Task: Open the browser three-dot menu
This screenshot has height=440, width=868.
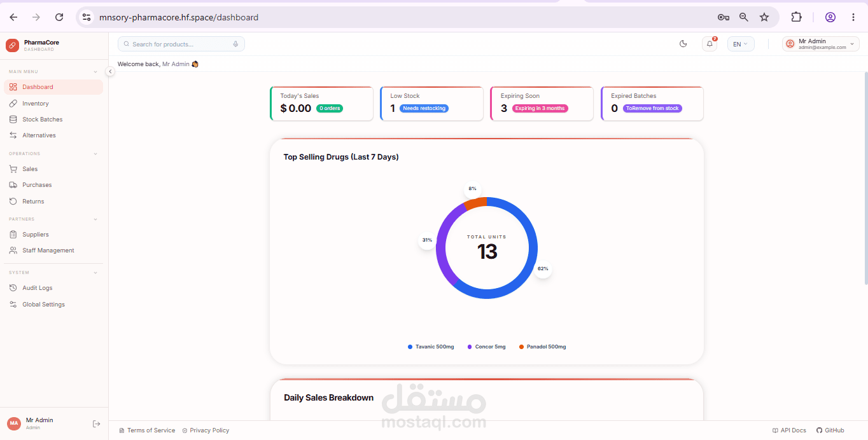Action: pos(853,17)
